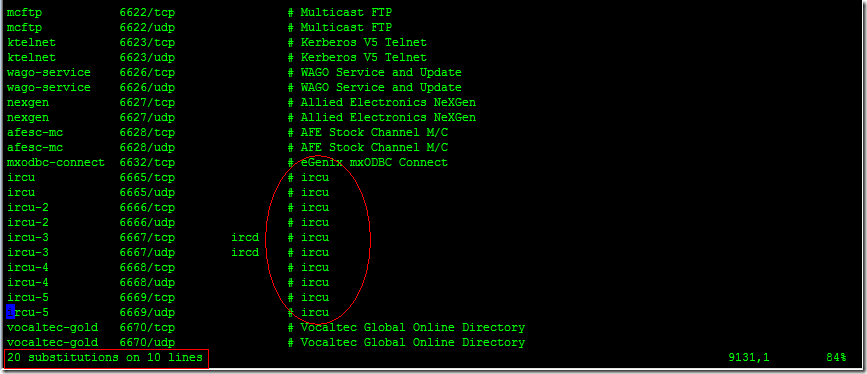Click the 6669/tcp port text
867x374 pixels.
[x=147, y=298]
